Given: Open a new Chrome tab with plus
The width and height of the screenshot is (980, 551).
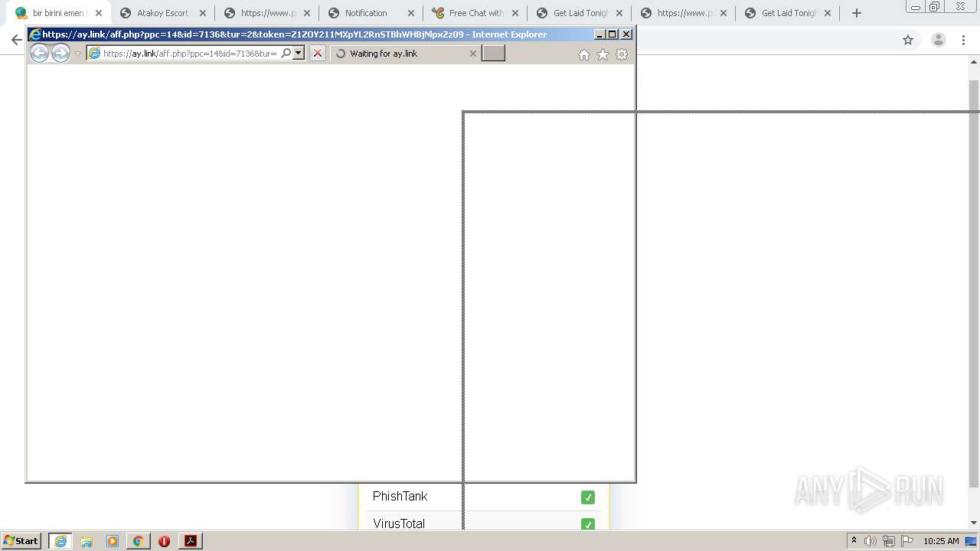Looking at the screenshot, I should [x=857, y=13].
